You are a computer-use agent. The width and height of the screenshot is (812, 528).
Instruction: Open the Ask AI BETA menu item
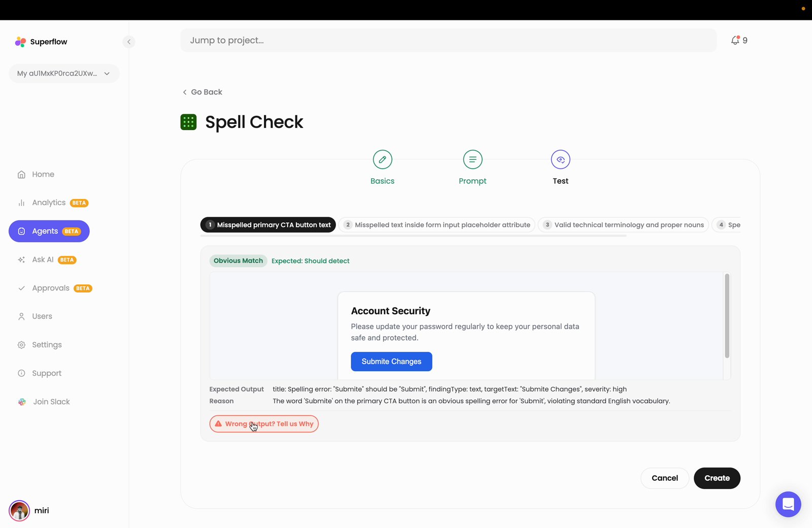(47, 259)
